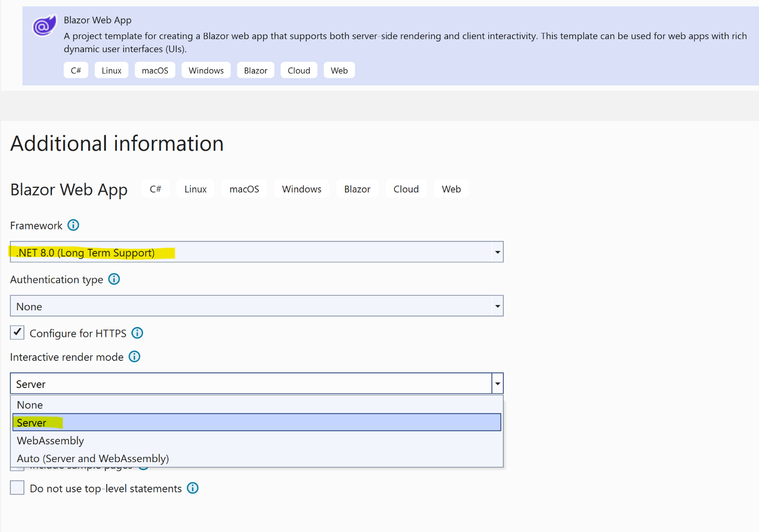
Task: Click the Additional information heading
Action: [117, 143]
